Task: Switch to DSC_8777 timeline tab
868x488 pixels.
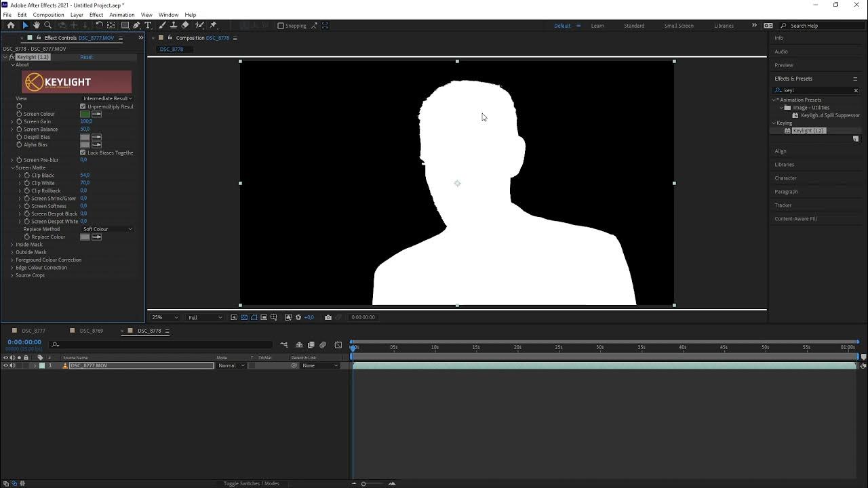Action: coord(34,331)
